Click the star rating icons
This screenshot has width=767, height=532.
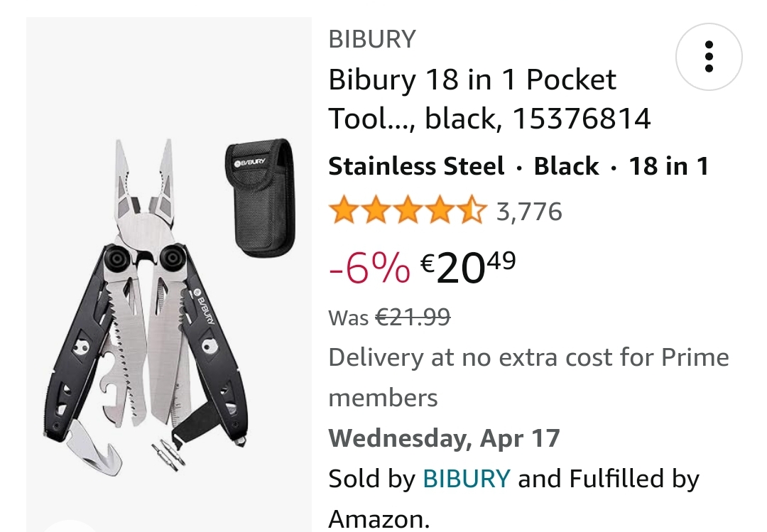tap(407, 212)
